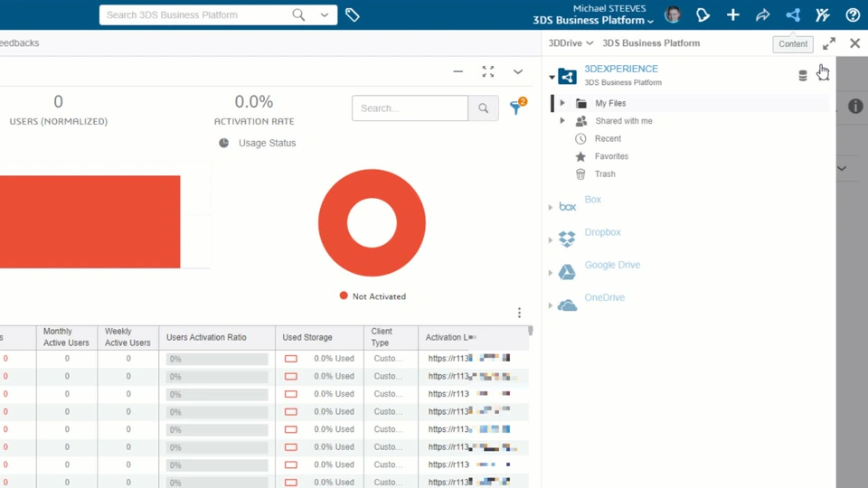Open the info icon on right edge
868x488 pixels.
click(855, 106)
